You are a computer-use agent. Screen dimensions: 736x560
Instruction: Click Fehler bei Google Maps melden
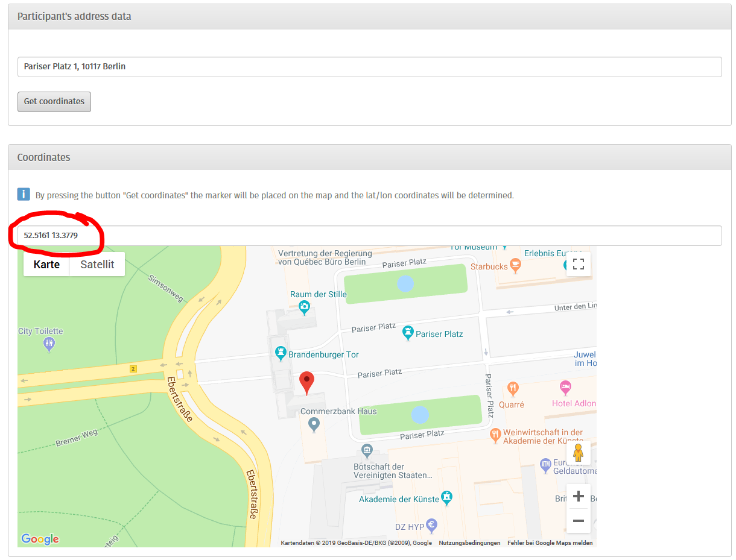point(550,543)
